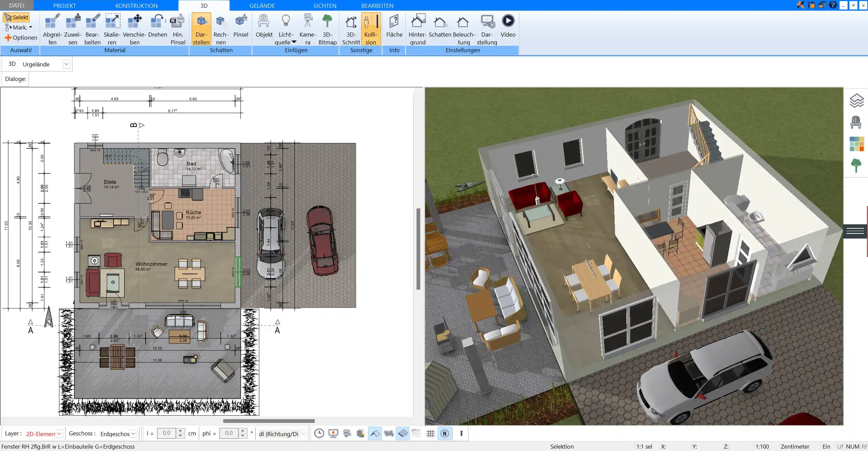The height and width of the screenshot is (451, 868).
Task: Open the furniture catalog chair icon
Action: (x=856, y=122)
